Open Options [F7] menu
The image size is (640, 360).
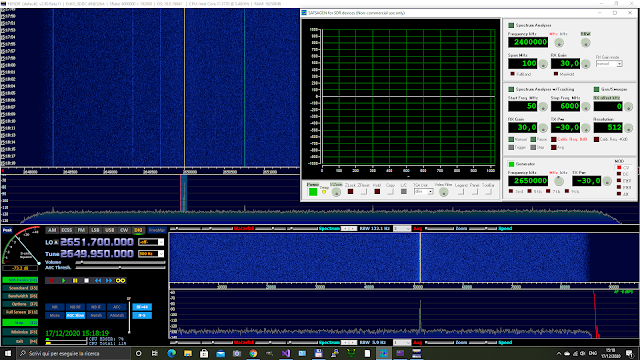click(x=20, y=304)
